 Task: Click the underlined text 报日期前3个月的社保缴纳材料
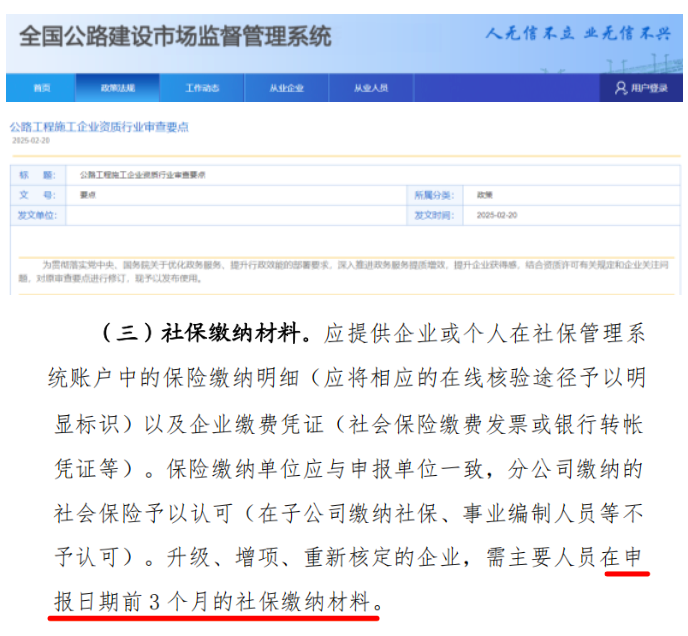(x=218, y=601)
